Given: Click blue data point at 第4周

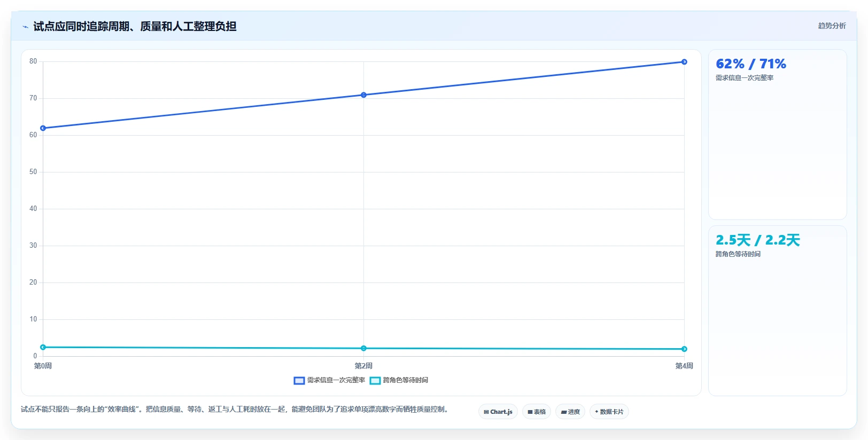Looking at the screenshot, I should 684,62.
